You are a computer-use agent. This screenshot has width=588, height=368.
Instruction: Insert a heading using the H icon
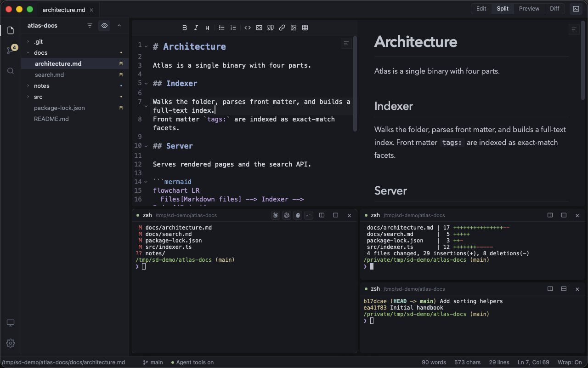(x=207, y=28)
